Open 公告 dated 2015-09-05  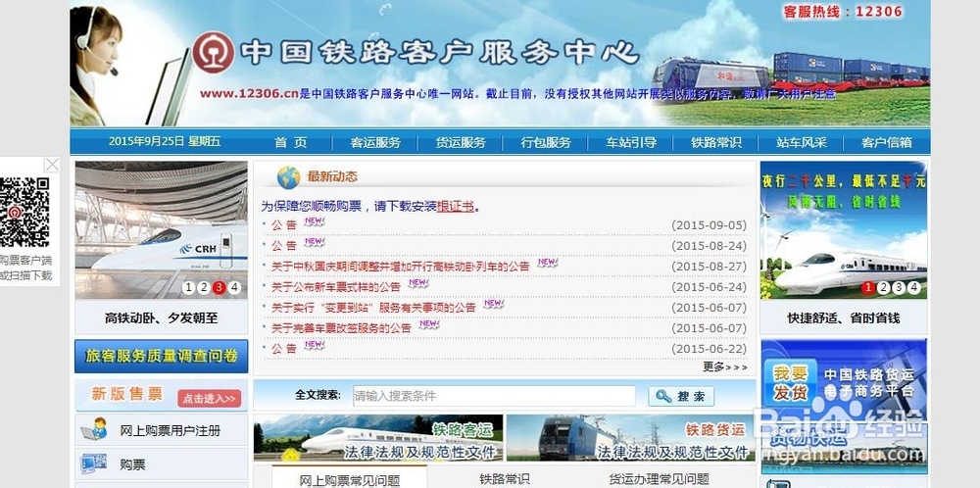pos(284,225)
